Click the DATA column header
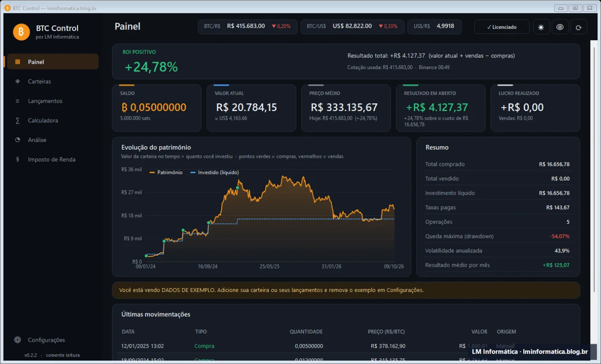This screenshot has height=364, width=601. coord(128,332)
